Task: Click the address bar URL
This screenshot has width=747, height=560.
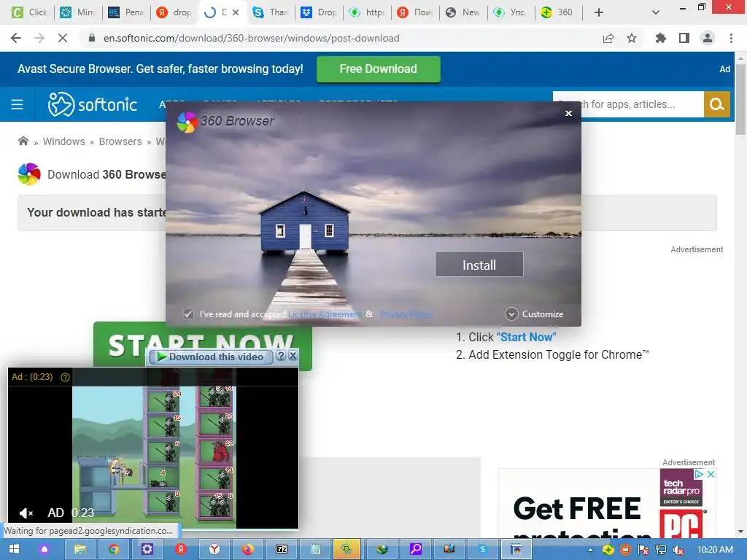Action: pyautogui.click(x=251, y=38)
